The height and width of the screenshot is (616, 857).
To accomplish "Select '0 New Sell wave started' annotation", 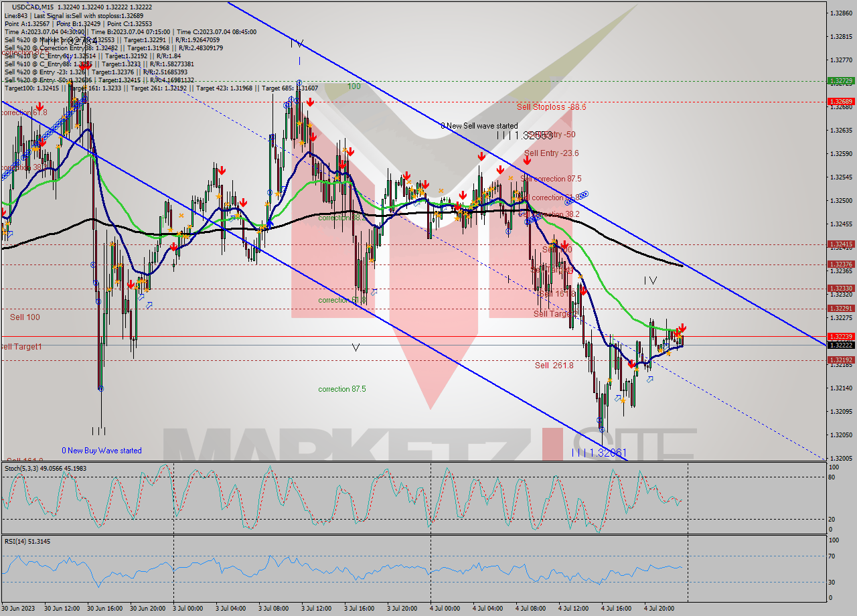I will tap(479, 126).
